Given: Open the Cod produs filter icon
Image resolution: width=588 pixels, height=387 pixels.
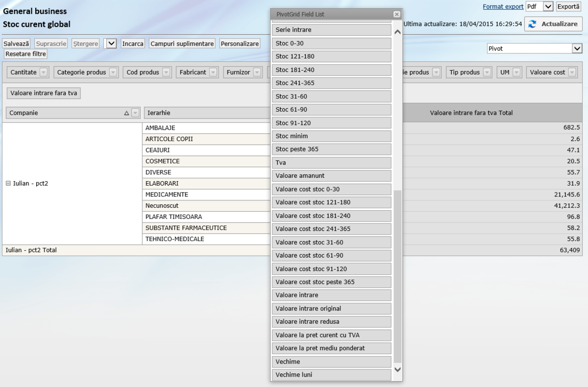Looking at the screenshot, I should pyautogui.click(x=166, y=73).
